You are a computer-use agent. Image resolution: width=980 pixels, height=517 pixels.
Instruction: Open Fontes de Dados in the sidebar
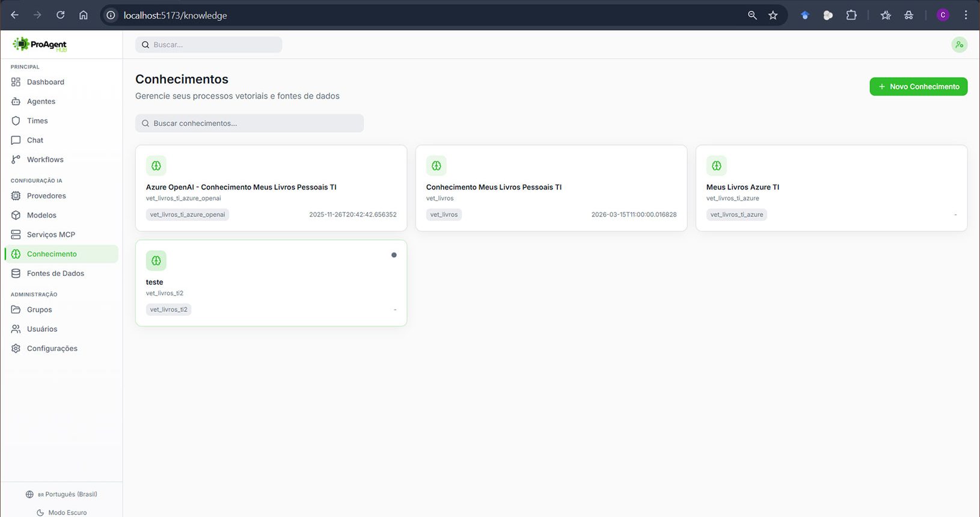point(55,273)
